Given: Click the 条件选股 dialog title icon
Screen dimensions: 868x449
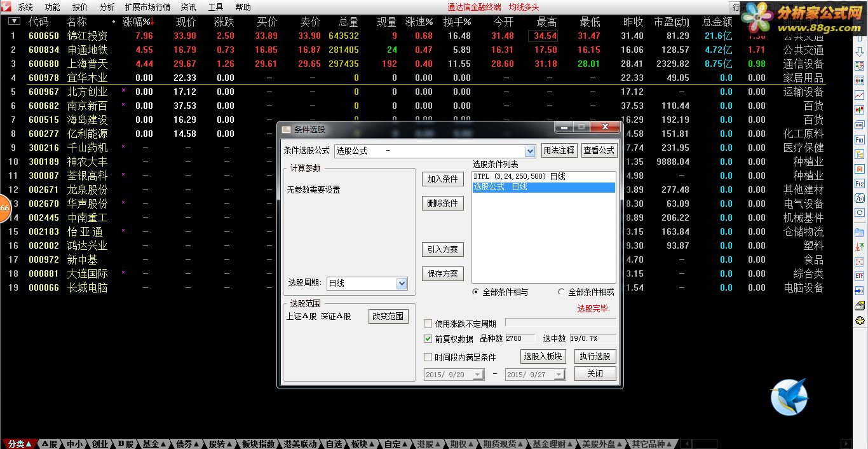Looking at the screenshot, I should [x=286, y=129].
